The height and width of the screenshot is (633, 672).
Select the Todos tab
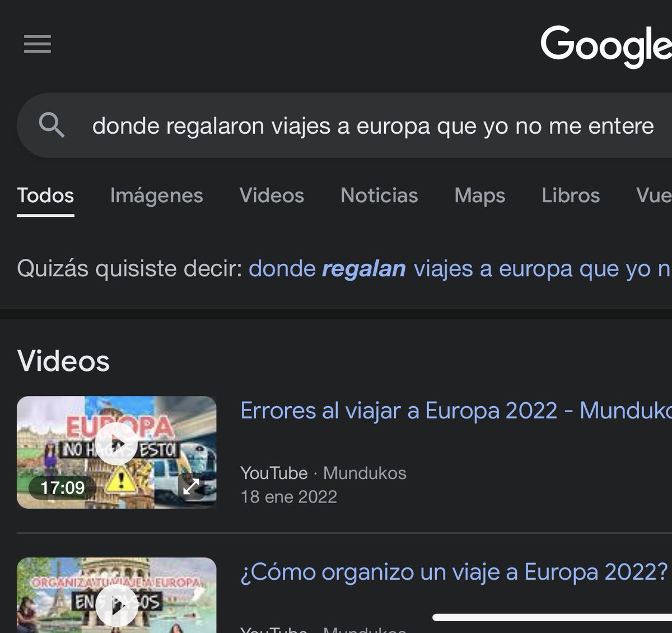(45, 196)
